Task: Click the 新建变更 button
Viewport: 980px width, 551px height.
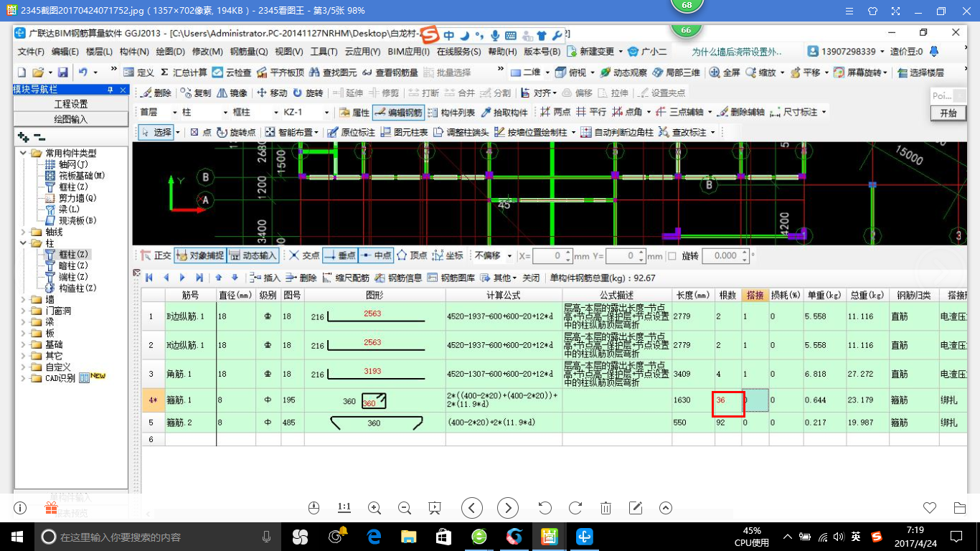Action: (591, 52)
